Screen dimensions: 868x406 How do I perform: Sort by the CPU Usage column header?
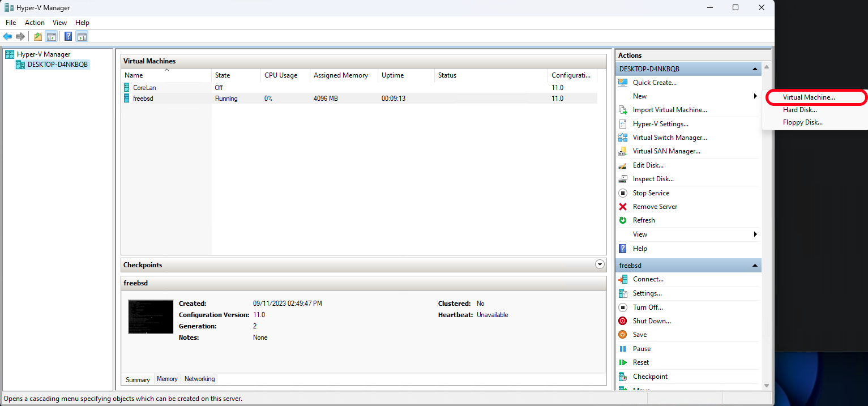click(x=285, y=75)
